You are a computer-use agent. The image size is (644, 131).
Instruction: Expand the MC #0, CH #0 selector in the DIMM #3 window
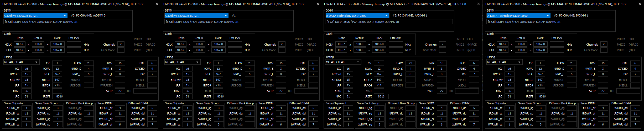[504, 62]
